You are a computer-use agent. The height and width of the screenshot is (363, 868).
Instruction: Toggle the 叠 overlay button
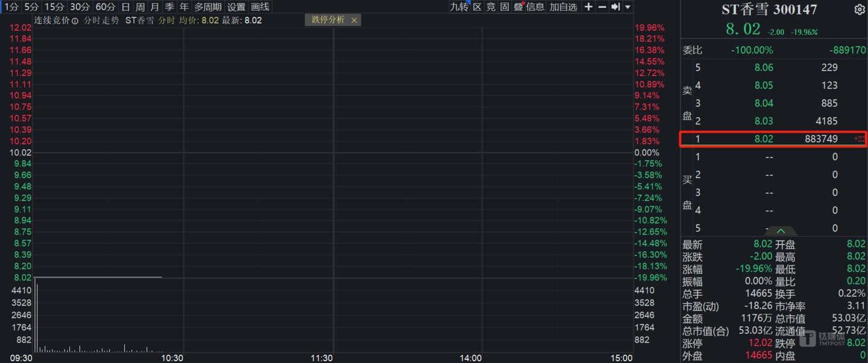click(518, 7)
